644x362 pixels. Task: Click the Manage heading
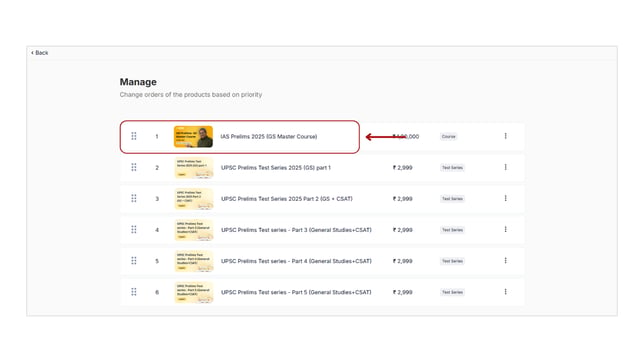click(138, 82)
